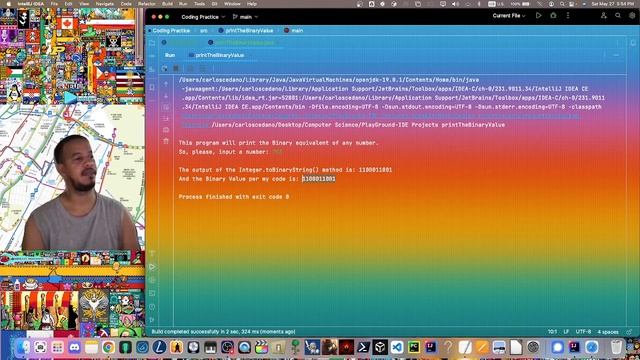
Task: Open Visual Studio Code from the Dock
Action: (x=397, y=347)
